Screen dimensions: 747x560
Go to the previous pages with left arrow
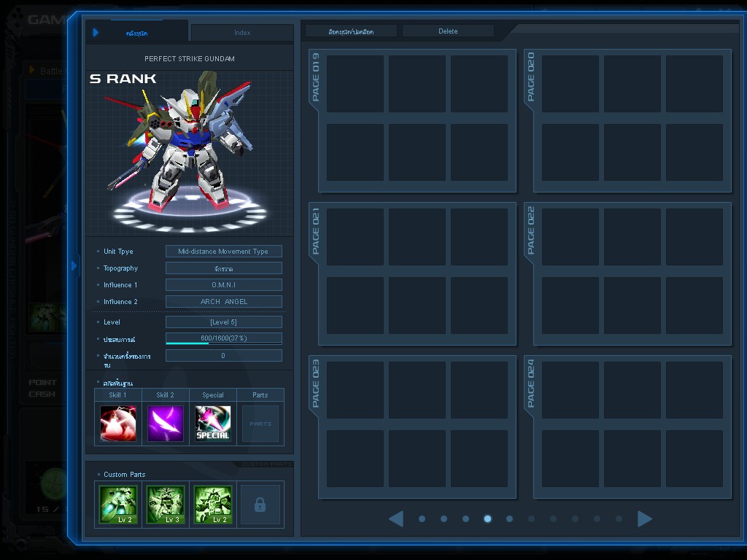click(x=396, y=518)
